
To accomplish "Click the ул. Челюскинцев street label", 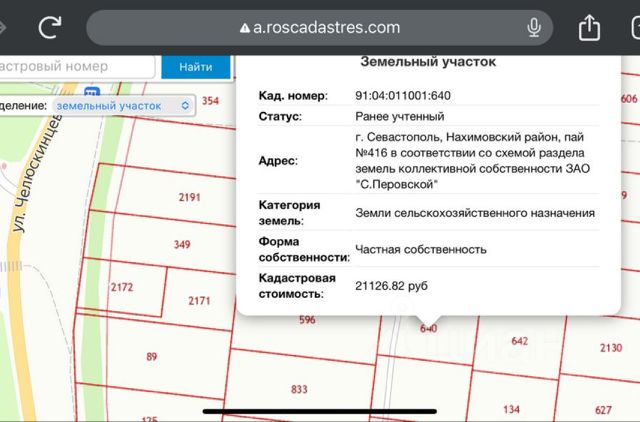I will click(x=37, y=173).
